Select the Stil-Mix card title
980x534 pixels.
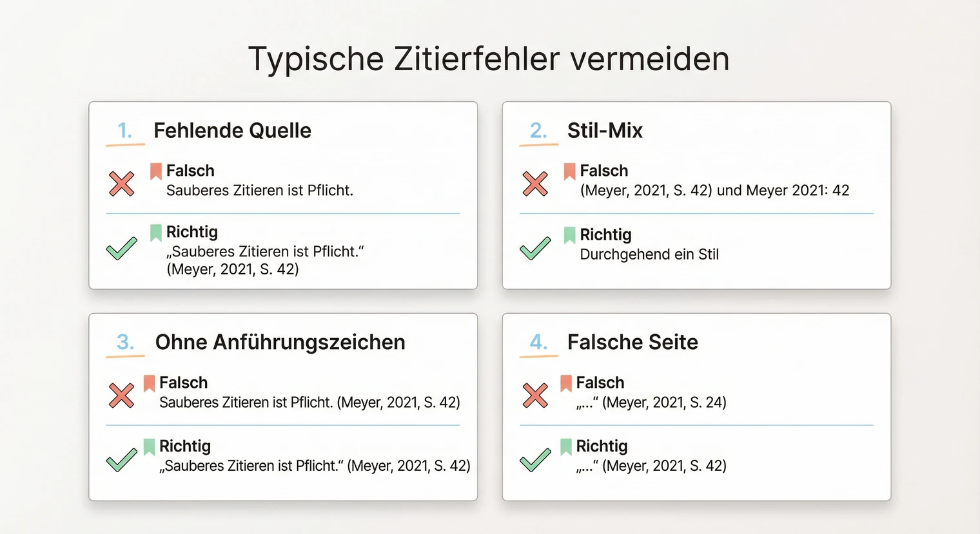[x=604, y=130]
